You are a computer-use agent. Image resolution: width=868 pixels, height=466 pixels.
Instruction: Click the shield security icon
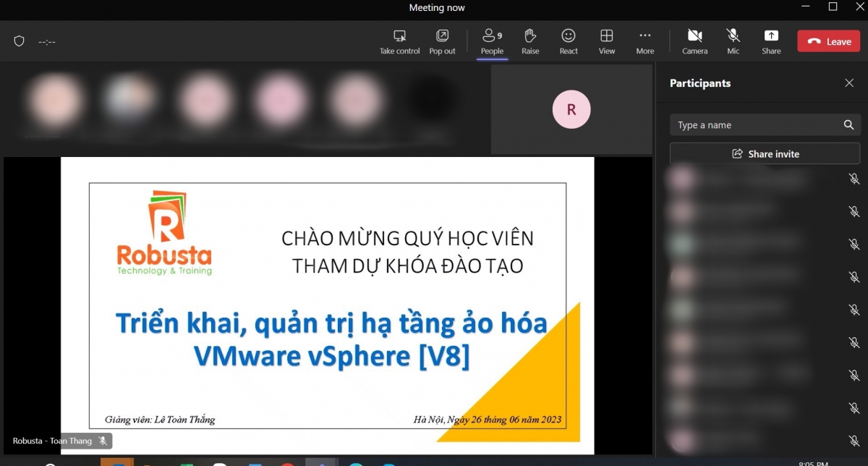pos(20,41)
